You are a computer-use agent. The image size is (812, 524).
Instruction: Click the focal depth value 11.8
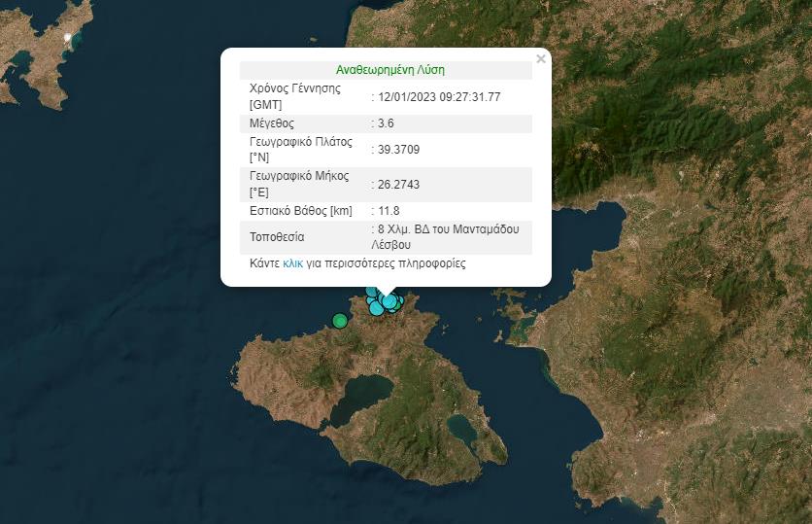[389, 210]
